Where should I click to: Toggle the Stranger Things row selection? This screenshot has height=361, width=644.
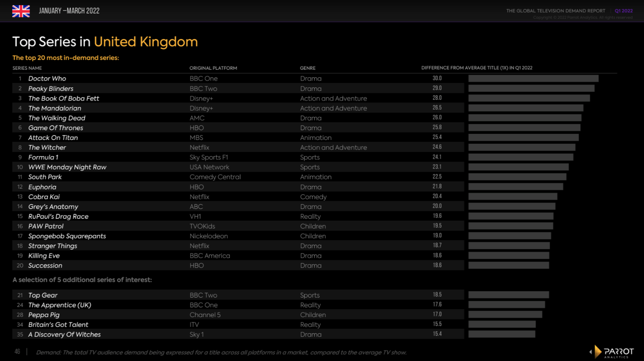[52, 246]
